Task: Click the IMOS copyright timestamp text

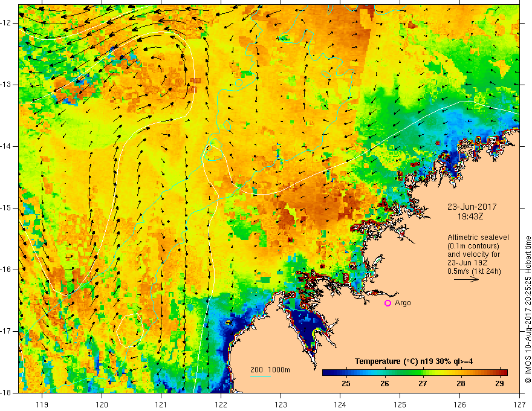Action: click(x=528, y=309)
